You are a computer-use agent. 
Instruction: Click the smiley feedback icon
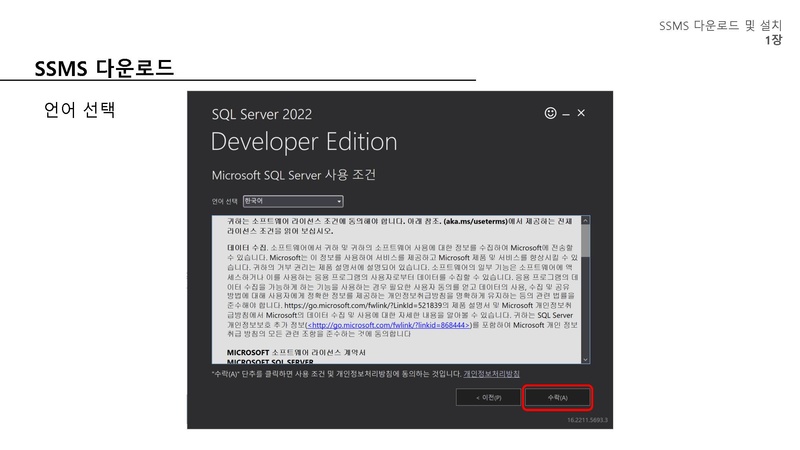(550, 113)
